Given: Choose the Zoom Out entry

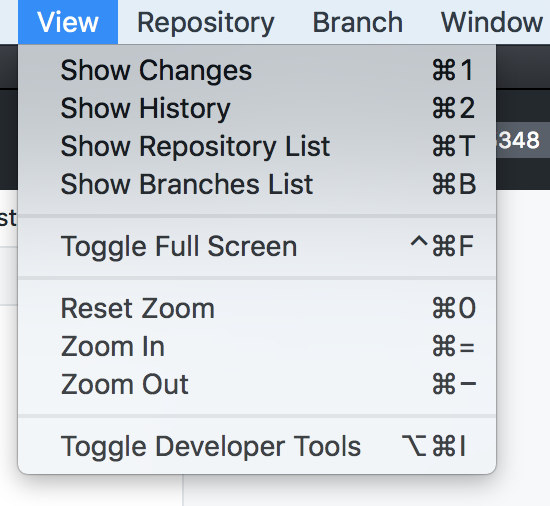Looking at the screenshot, I should (257, 385).
